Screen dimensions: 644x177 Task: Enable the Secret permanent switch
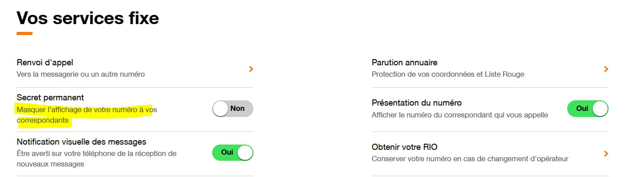232,109
